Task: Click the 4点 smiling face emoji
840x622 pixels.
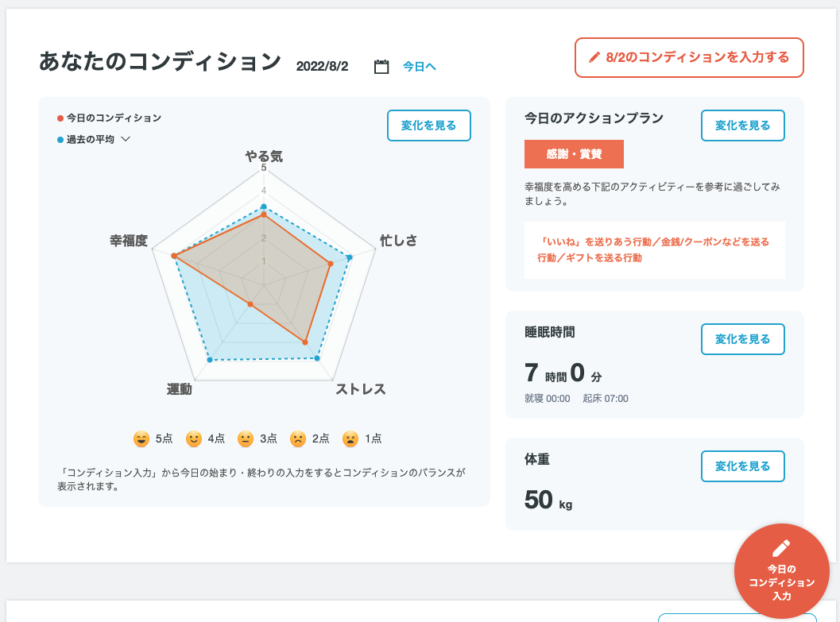Action: (x=193, y=439)
